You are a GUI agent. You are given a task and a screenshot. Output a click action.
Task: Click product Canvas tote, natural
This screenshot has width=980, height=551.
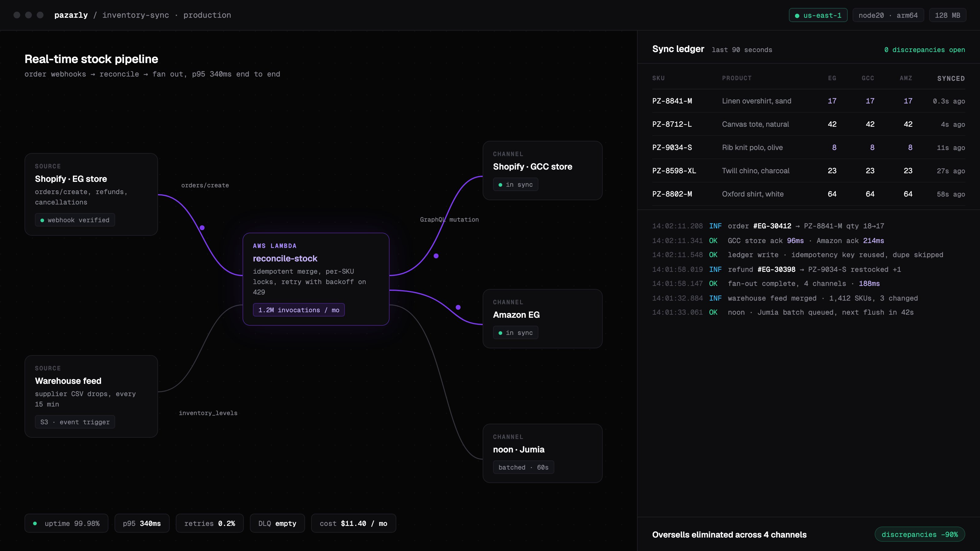tap(756, 124)
